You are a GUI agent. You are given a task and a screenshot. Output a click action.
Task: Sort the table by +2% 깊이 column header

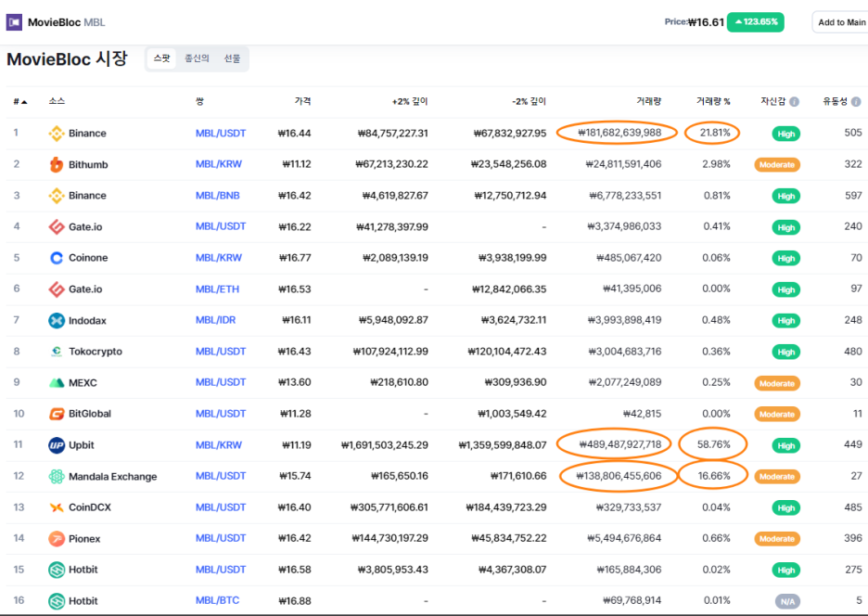pos(410,101)
